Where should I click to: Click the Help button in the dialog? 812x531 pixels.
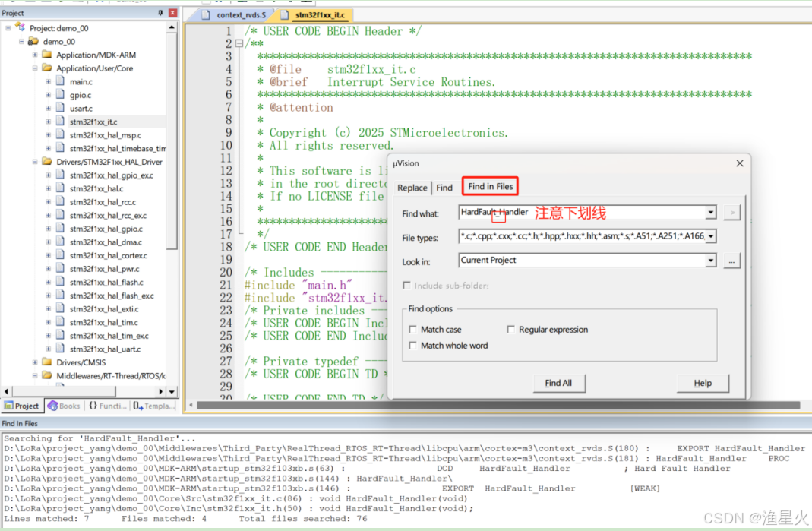click(702, 384)
